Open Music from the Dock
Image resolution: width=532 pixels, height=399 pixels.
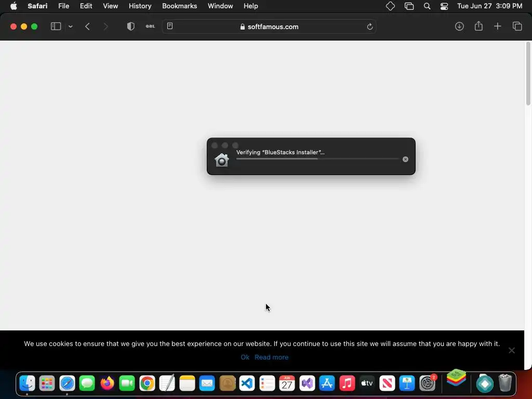[x=347, y=383]
